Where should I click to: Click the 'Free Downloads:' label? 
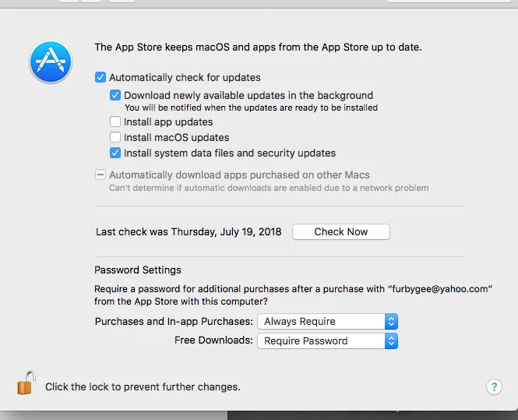pos(213,341)
